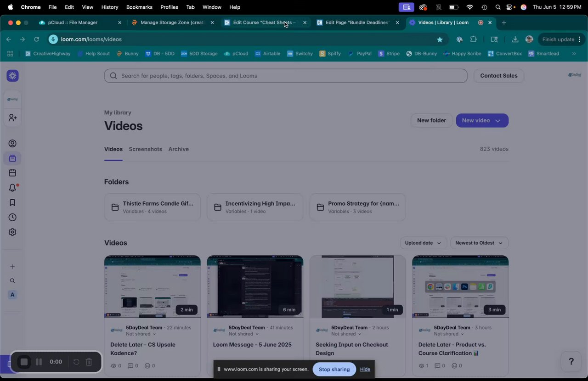Open the meetings calendar icon in sidebar

12,173
